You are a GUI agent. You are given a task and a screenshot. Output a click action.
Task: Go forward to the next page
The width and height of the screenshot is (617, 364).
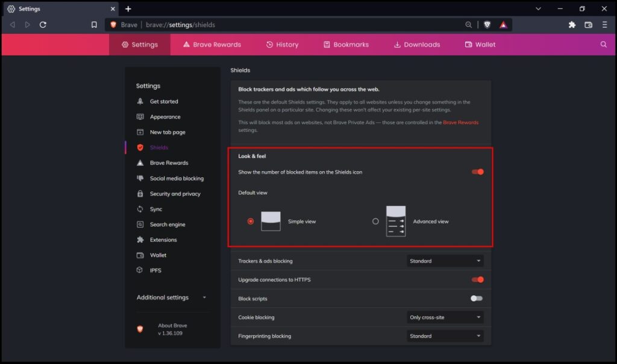pyautogui.click(x=27, y=25)
